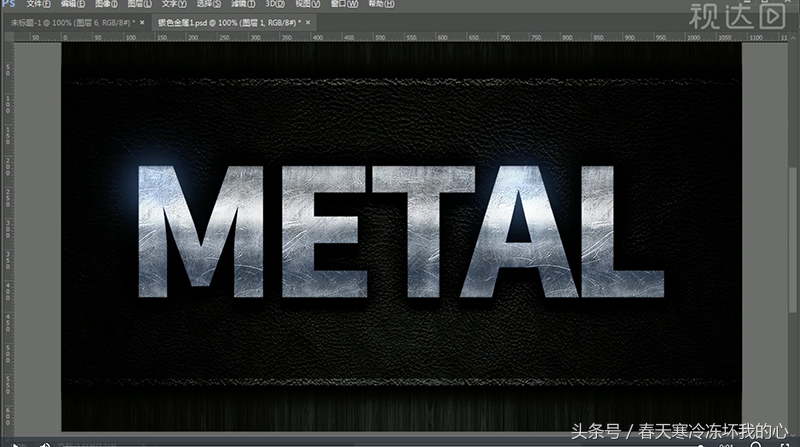Open the 编辑(E) menu
Image resolution: width=800 pixels, height=447 pixels.
pos(73,5)
